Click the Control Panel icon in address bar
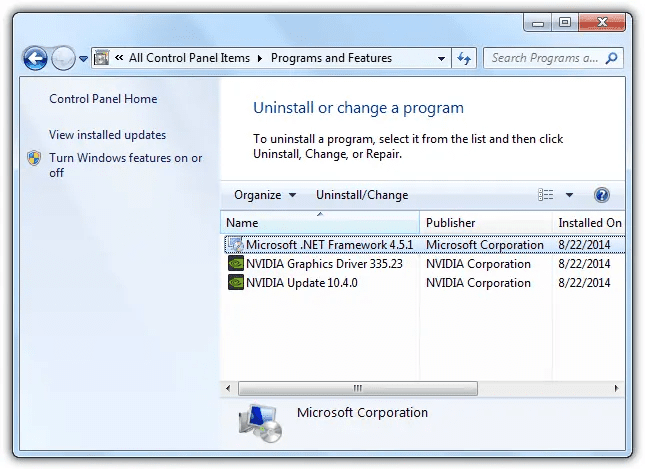Viewport: 645px width, 469px height. [x=102, y=58]
